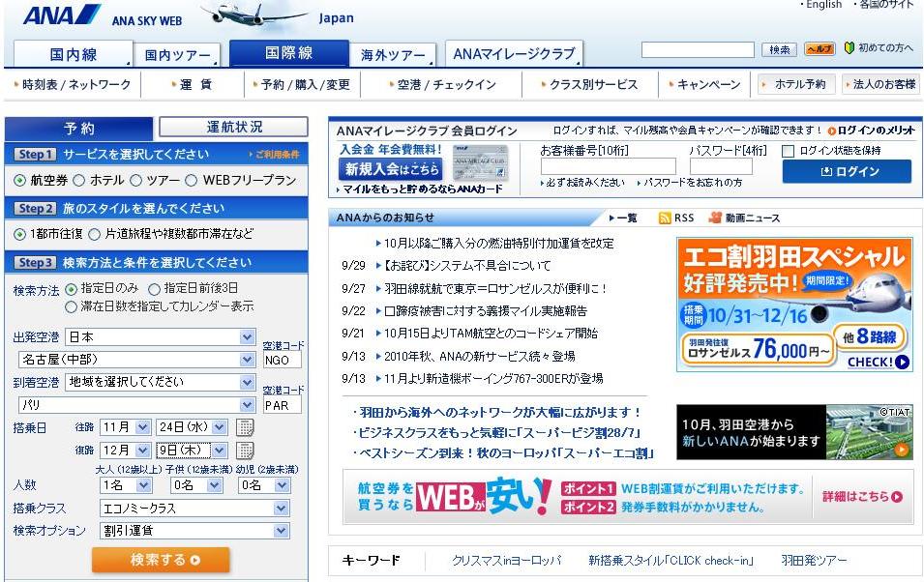Click the ANA Mileage Card image
The width and height of the screenshot is (924, 582).
[480, 161]
